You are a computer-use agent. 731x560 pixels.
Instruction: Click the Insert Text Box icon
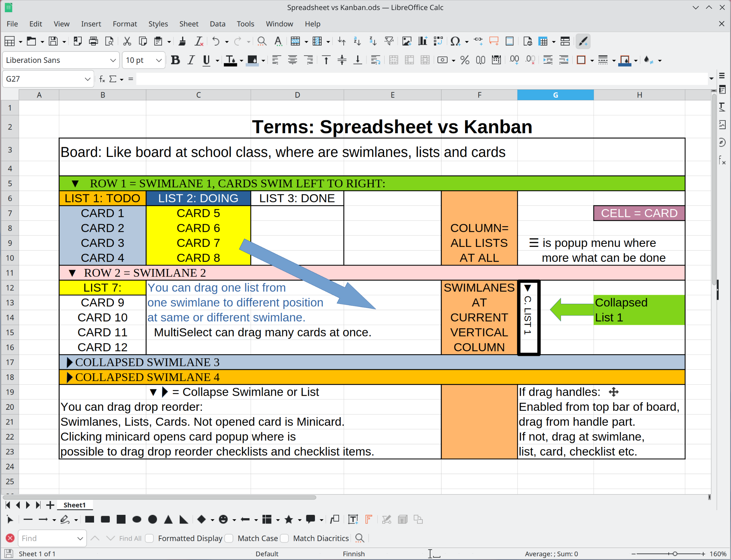(353, 520)
